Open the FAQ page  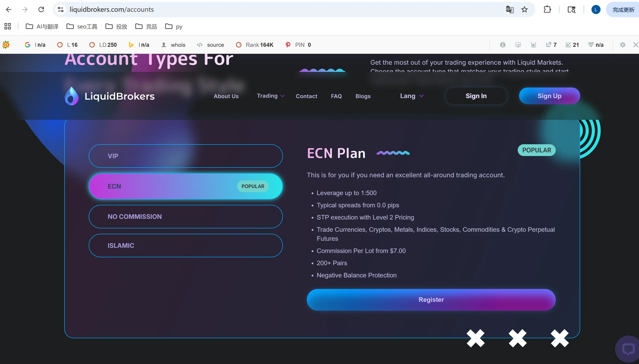[336, 96]
